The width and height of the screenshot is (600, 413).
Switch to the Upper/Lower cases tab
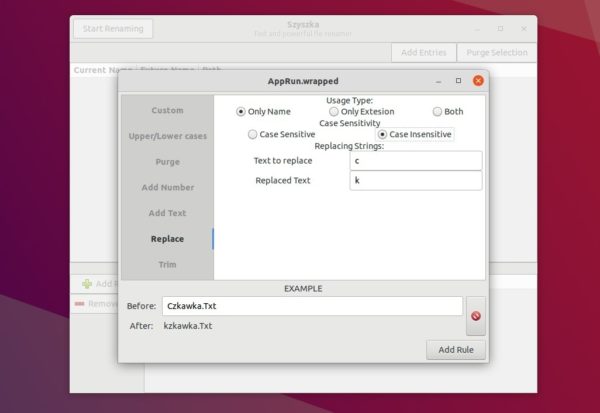pos(167,136)
